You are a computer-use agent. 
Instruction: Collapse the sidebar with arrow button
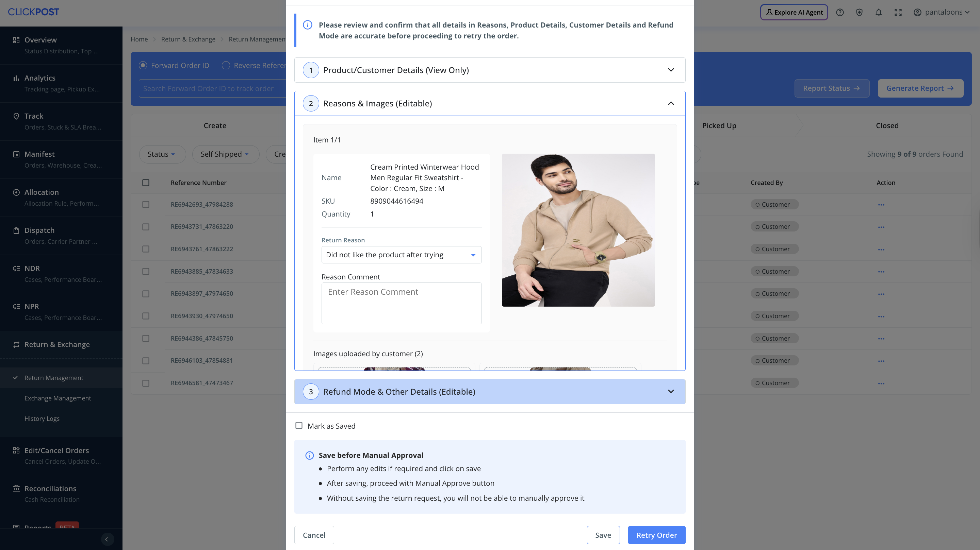107,539
